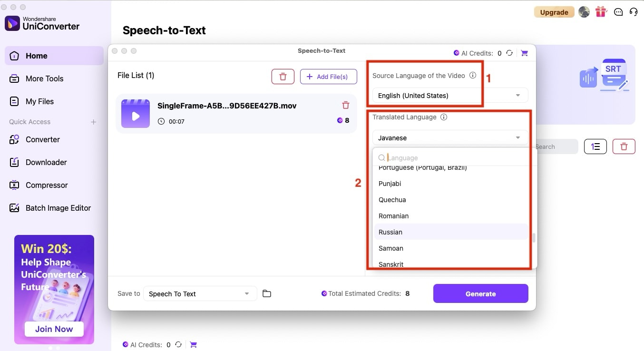The height and width of the screenshot is (351, 644).
Task: Open the purple cart icon in dialog header
Action: tap(524, 53)
